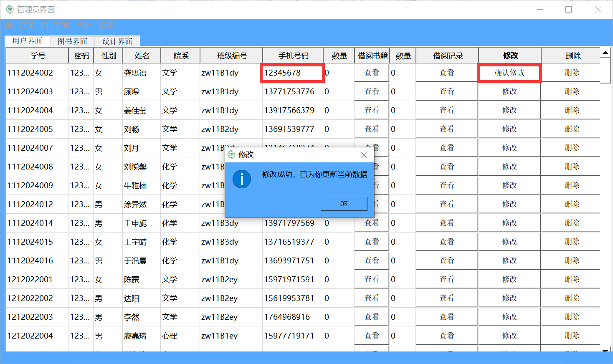Click the 手机号码 column header
Image resolution: width=613 pixels, height=364 pixels.
[x=293, y=56]
